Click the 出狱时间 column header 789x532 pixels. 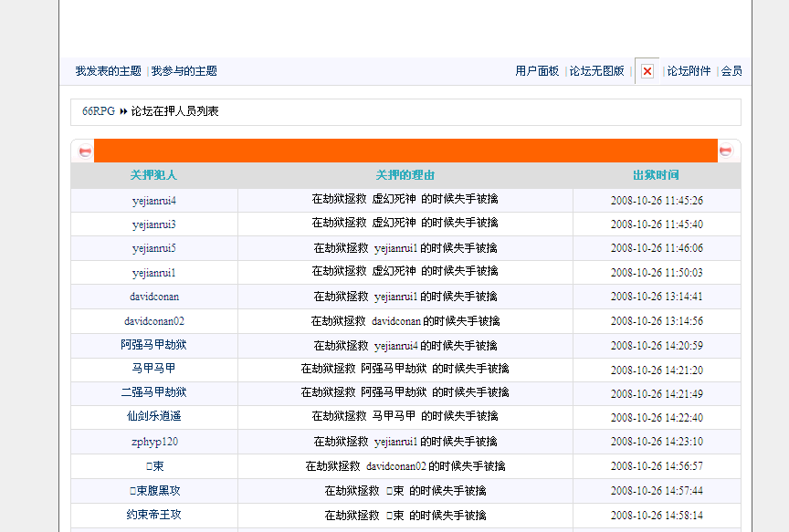click(656, 175)
